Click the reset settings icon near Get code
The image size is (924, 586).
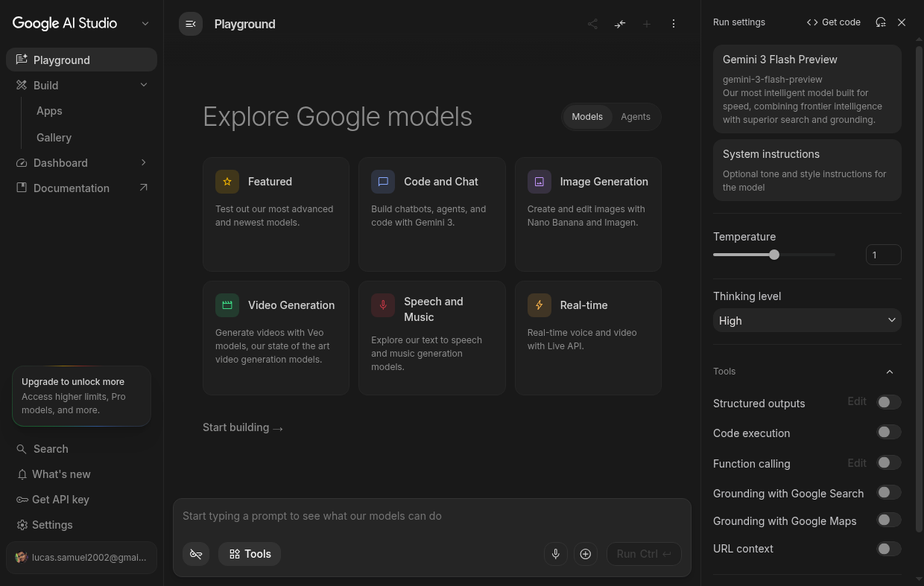coord(881,22)
